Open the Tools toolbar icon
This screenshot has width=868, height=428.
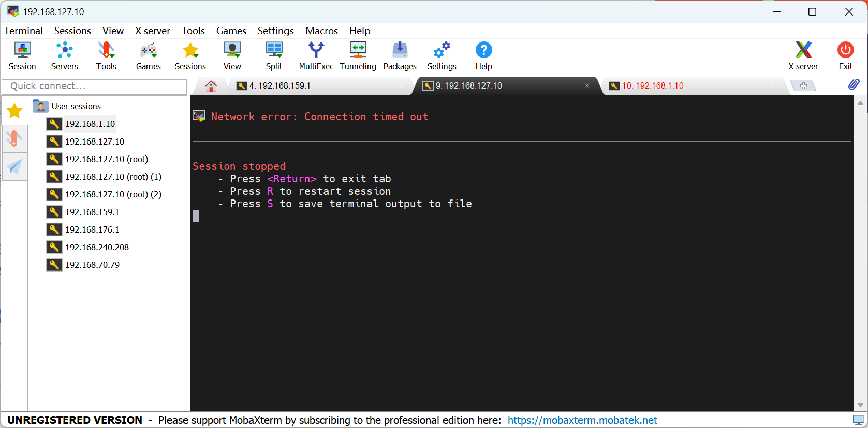pyautogui.click(x=106, y=56)
